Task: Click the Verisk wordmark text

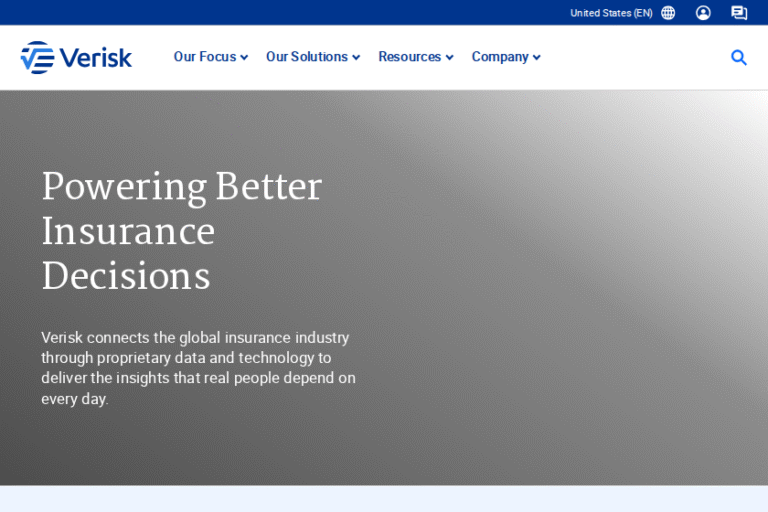Action: pos(96,58)
